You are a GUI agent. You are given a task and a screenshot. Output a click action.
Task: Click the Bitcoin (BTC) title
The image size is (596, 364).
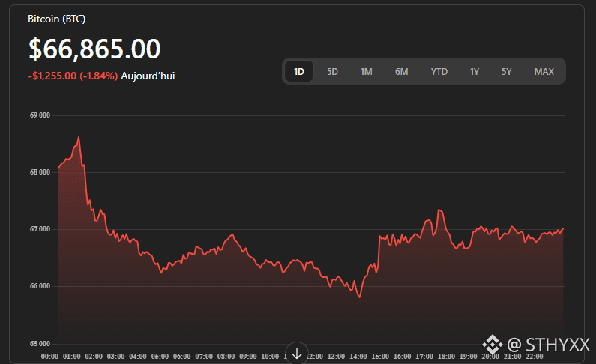click(x=57, y=19)
